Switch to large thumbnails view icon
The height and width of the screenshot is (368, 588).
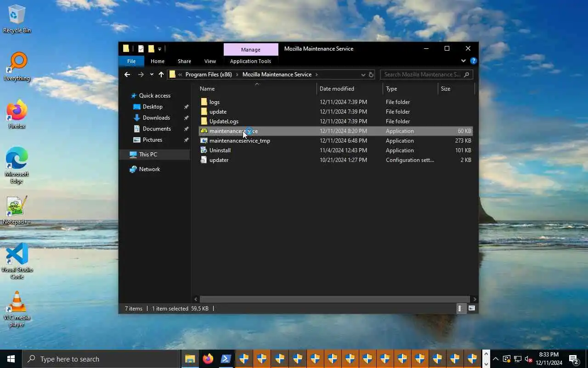471,308
